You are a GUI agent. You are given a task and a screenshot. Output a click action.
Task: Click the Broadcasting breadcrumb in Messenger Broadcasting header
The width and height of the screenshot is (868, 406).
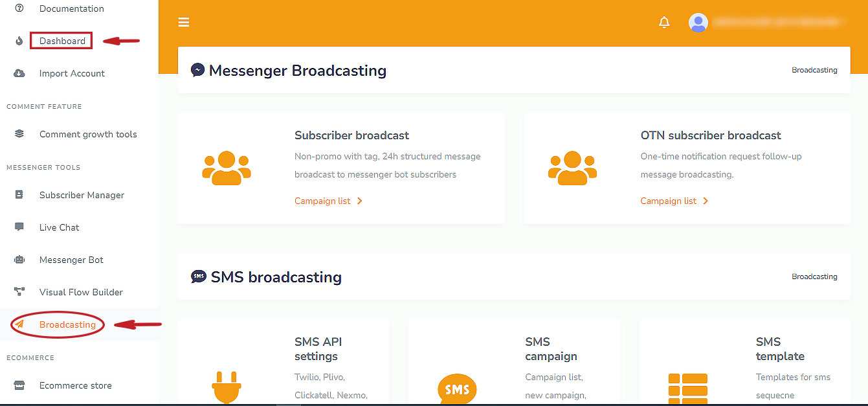[814, 70]
